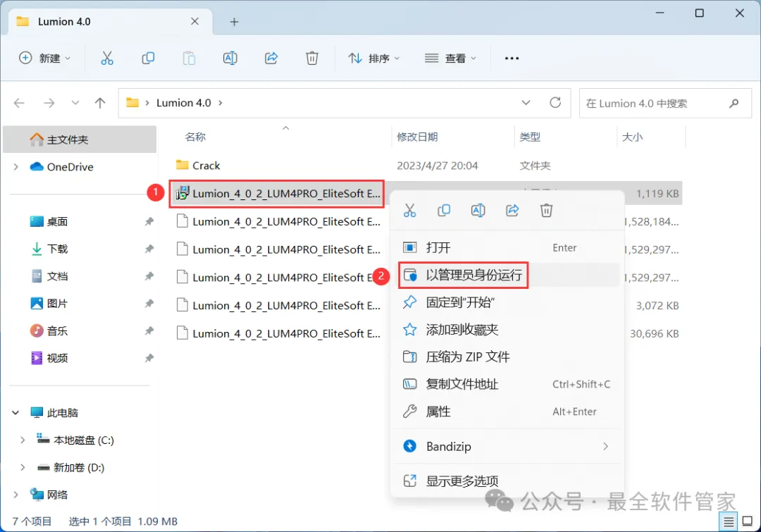Select the Crack folder

pos(206,166)
